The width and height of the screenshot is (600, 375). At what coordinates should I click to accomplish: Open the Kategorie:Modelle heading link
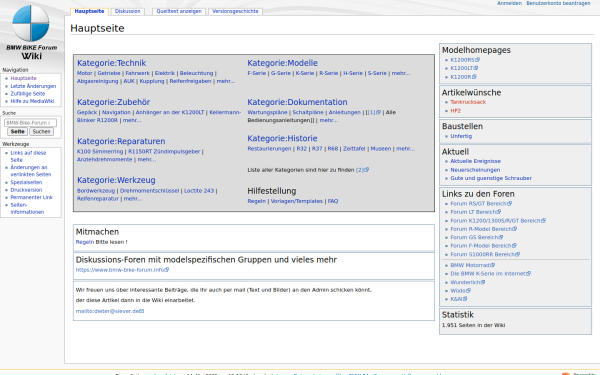(282, 63)
